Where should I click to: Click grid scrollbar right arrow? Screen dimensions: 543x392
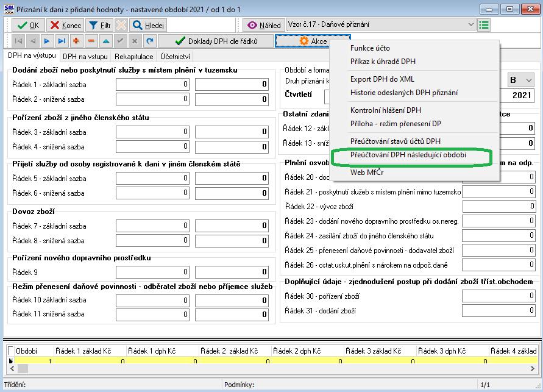click(532, 368)
